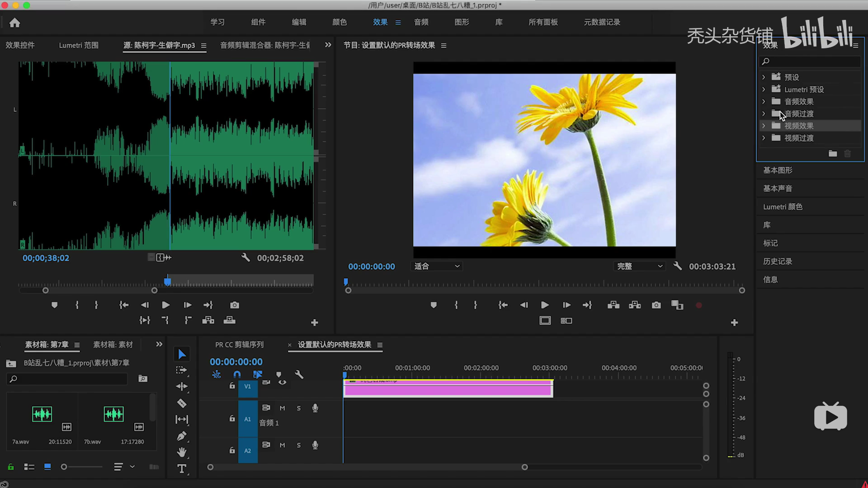Open timeline wrench settings icon
Viewport: 868px width, 488px height.
coord(299,374)
